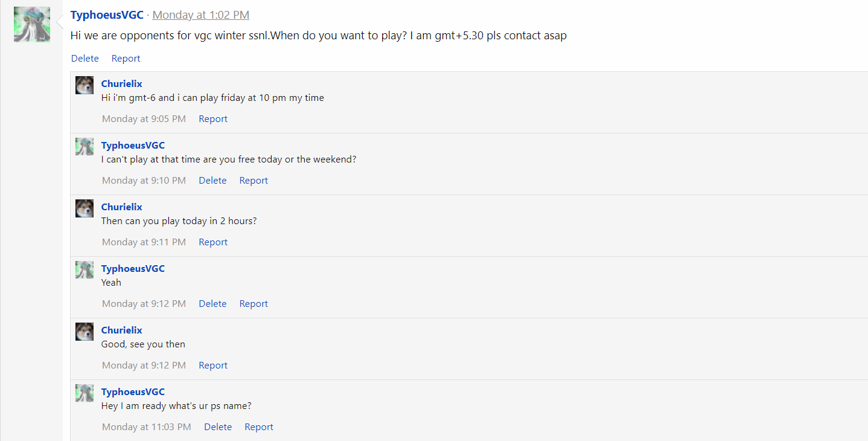
Task: Report the comment posted at 9:05 PM
Action: point(213,119)
